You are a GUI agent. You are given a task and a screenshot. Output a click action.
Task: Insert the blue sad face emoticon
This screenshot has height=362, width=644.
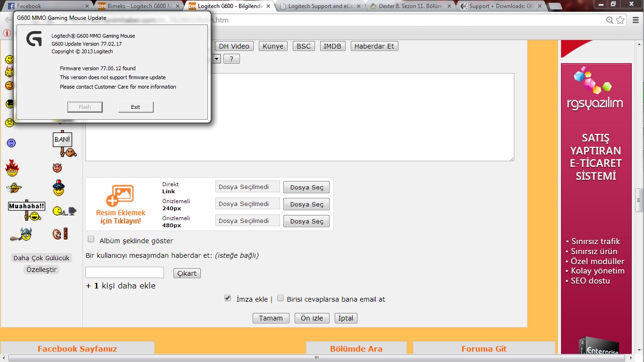(11, 143)
